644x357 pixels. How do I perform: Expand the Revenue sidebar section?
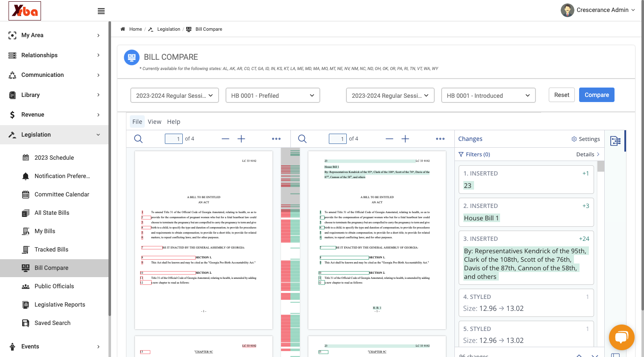click(x=54, y=114)
